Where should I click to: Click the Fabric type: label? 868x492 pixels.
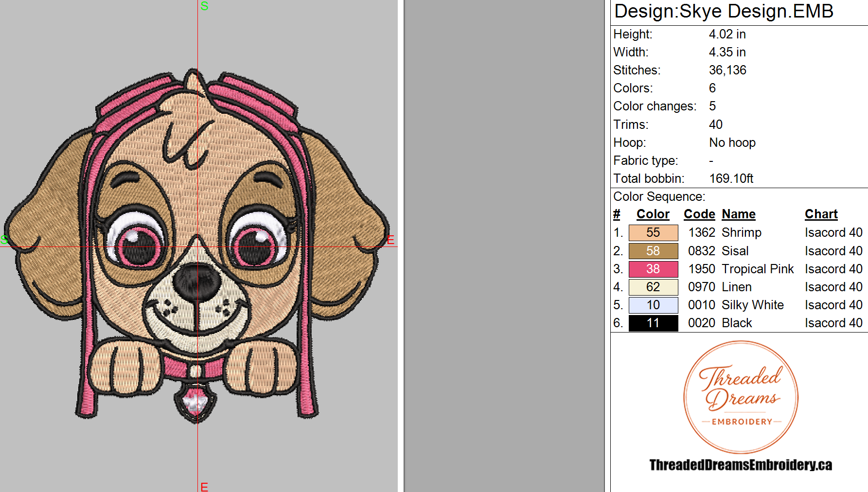tap(645, 160)
